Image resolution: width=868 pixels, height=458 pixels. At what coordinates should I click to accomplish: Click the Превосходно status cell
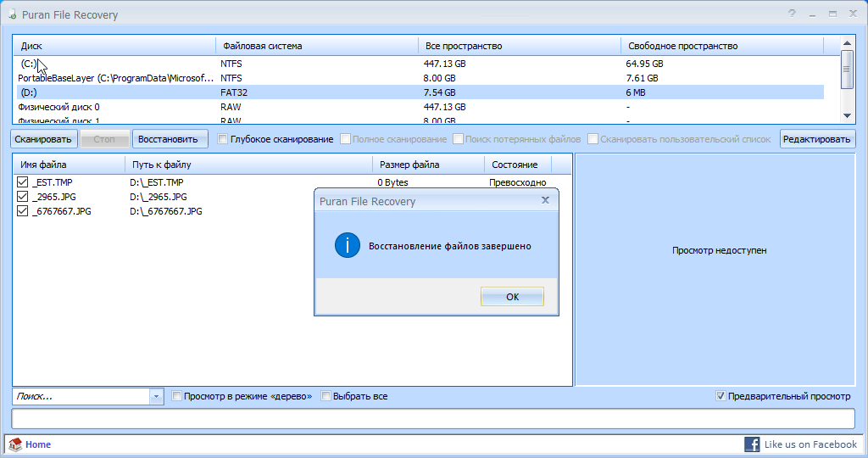[518, 182]
